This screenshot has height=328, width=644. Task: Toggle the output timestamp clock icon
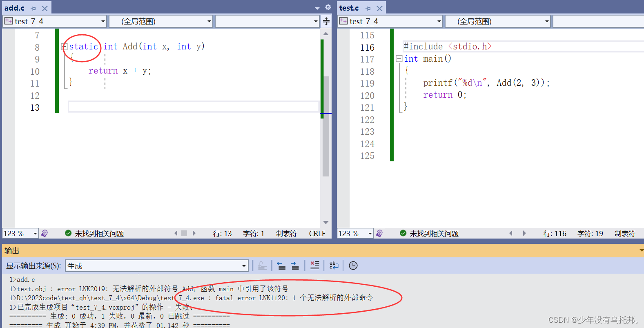coord(353,266)
